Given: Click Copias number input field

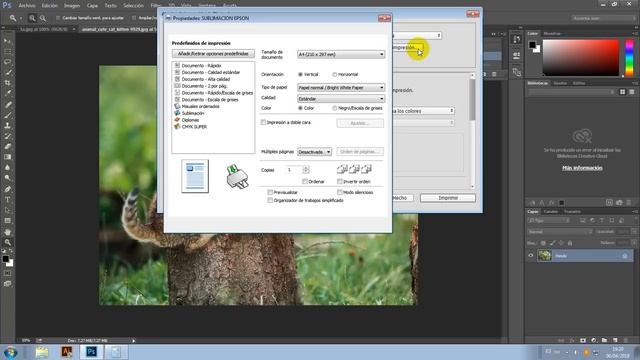Looking at the screenshot, I should [x=294, y=170].
